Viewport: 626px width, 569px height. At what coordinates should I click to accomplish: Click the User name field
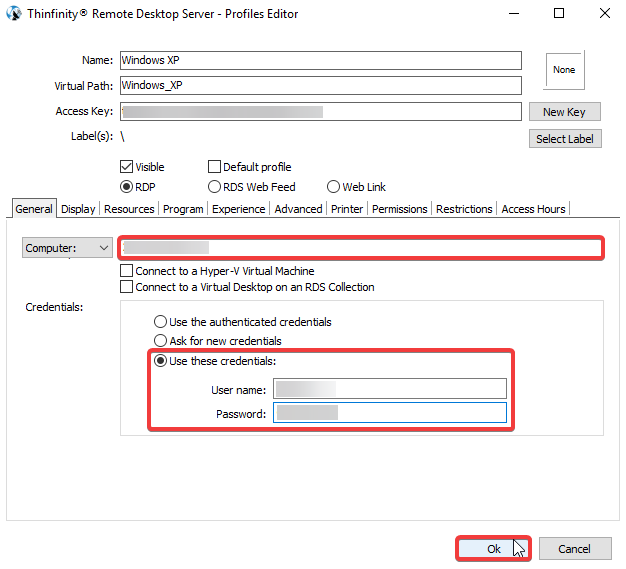[x=390, y=389]
